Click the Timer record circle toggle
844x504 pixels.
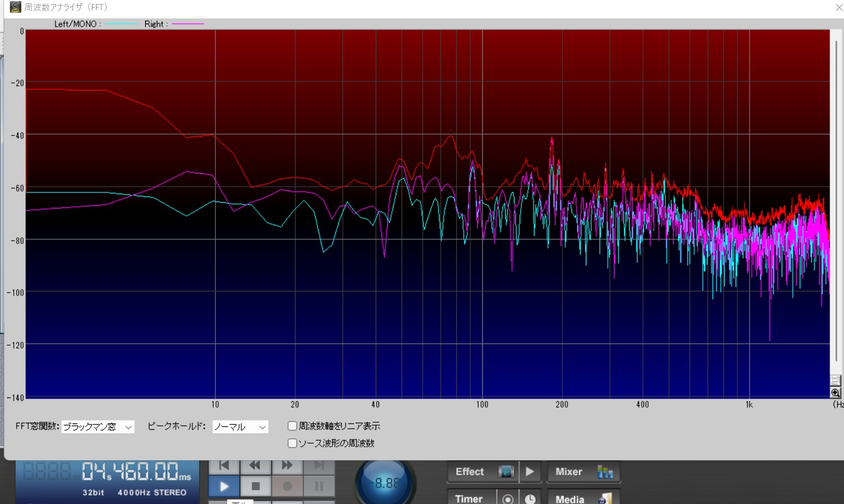(508, 499)
